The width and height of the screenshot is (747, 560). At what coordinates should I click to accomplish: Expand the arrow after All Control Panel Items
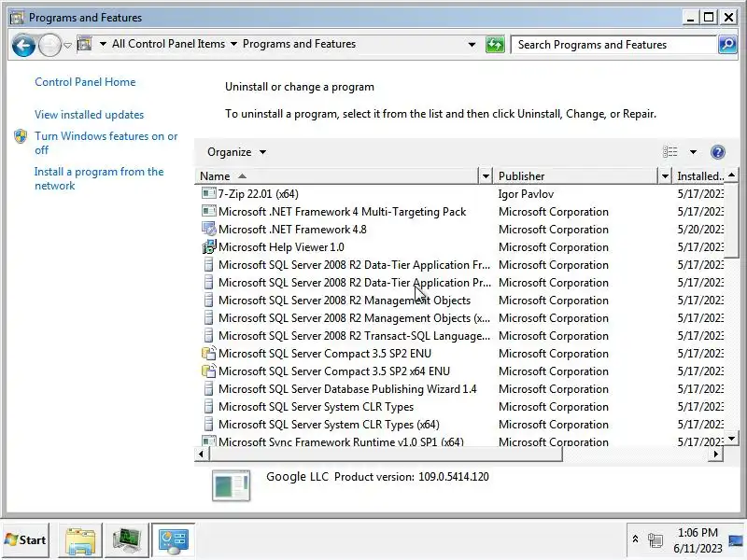coord(233,44)
